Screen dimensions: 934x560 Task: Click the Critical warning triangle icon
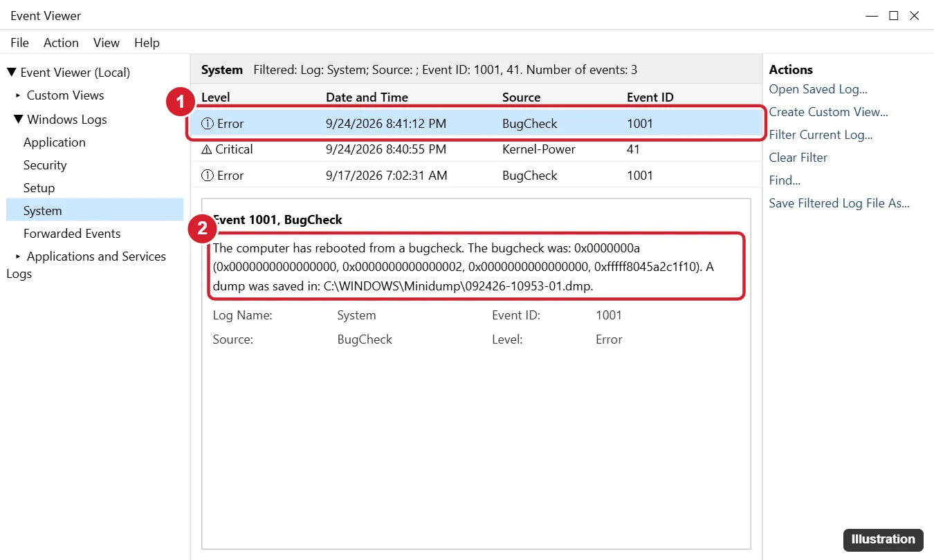click(x=207, y=149)
